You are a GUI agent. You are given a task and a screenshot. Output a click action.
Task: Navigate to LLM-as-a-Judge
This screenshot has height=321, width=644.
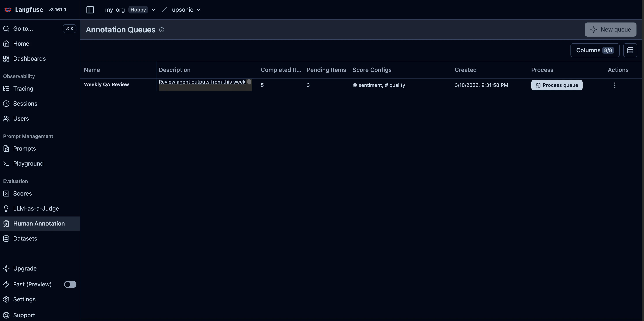coord(36,208)
